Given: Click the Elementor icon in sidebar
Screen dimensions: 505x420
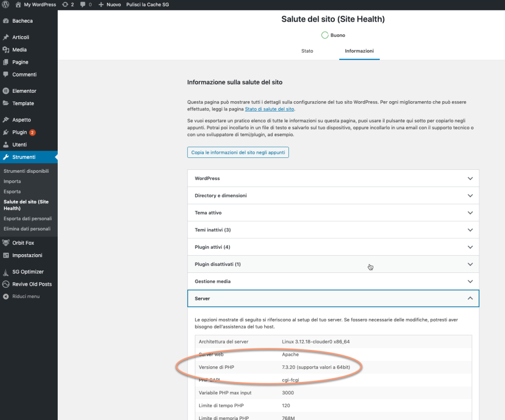Looking at the screenshot, I should (x=6, y=91).
